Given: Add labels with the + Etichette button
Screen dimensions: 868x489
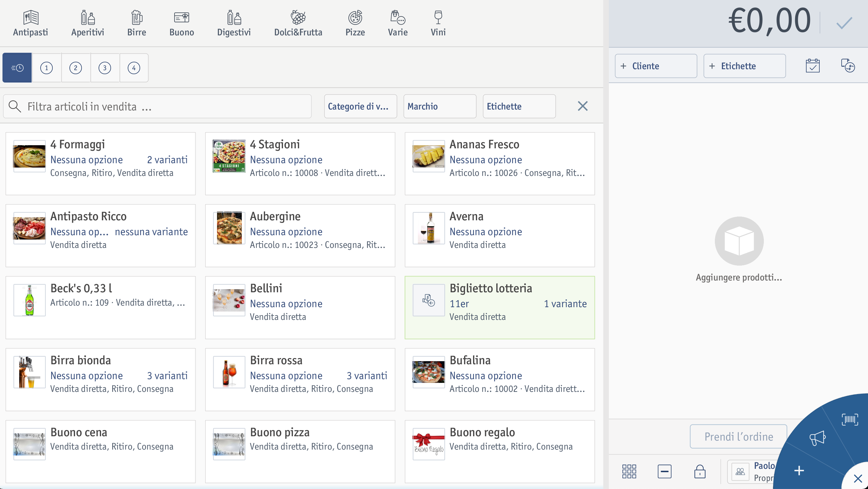Looking at the screenshot, I should click(744, 66).
